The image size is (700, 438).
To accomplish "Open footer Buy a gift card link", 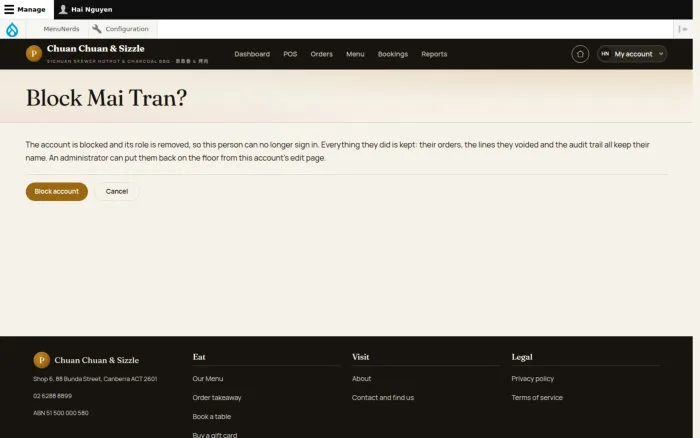I will (215, 435).
